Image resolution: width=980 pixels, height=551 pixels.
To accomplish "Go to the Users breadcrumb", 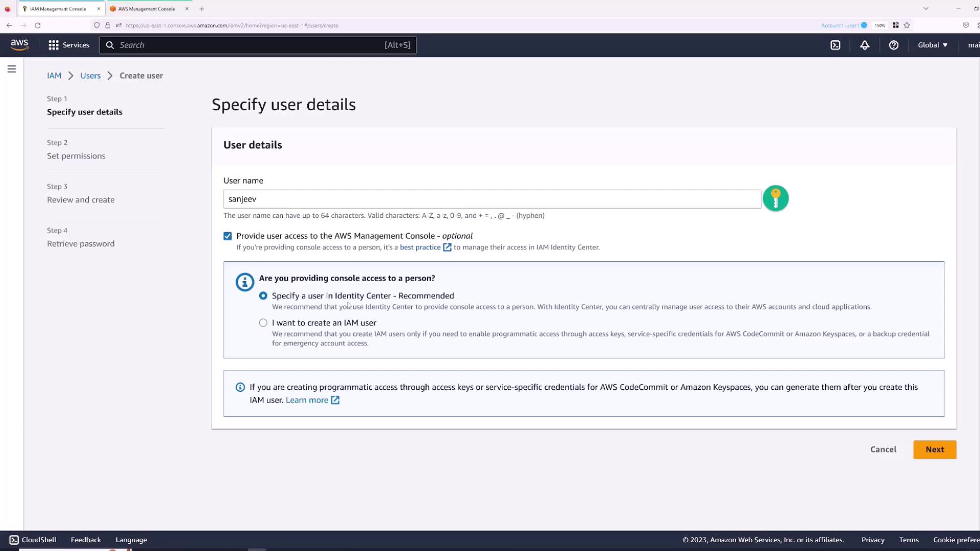I will [90, 76].
